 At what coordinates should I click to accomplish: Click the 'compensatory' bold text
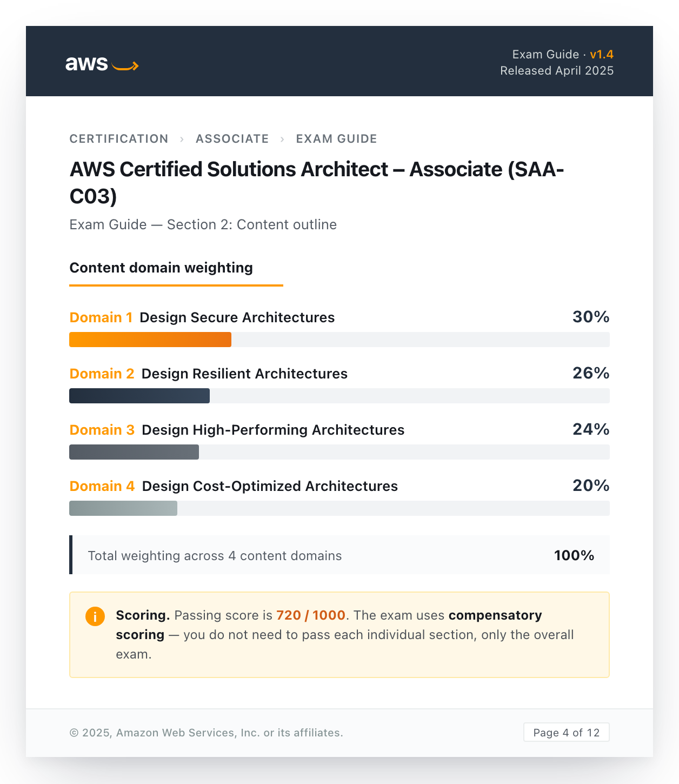495,615
